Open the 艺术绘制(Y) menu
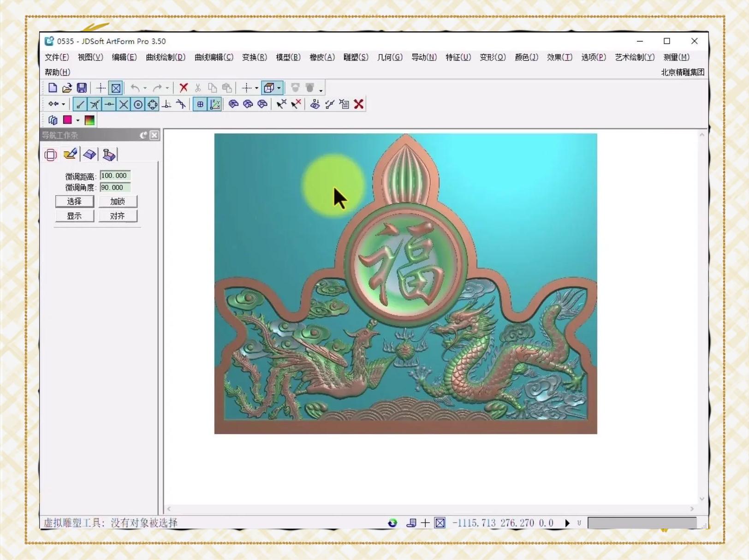Screen dimensions: 749x560 [x=634, y=57]
